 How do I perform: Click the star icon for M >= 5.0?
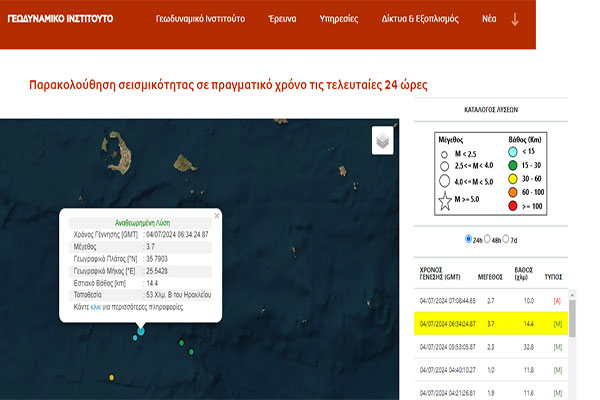[443, 202]
